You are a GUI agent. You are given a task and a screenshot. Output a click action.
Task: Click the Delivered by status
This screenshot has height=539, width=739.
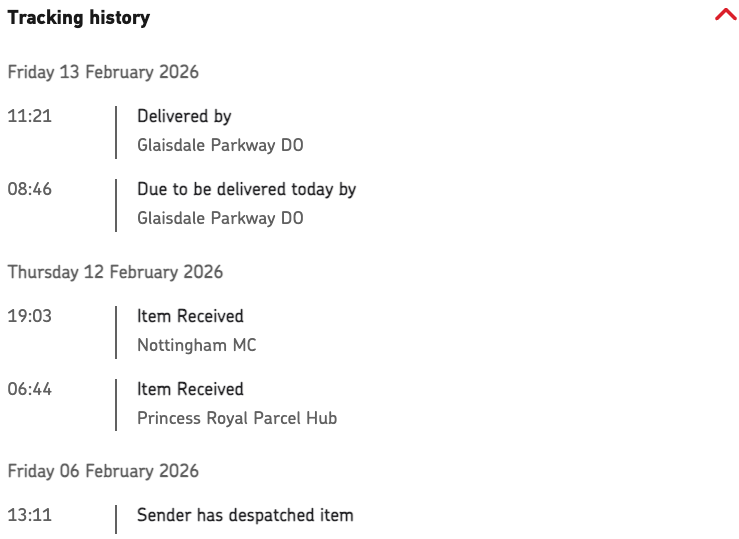[184, 116]
